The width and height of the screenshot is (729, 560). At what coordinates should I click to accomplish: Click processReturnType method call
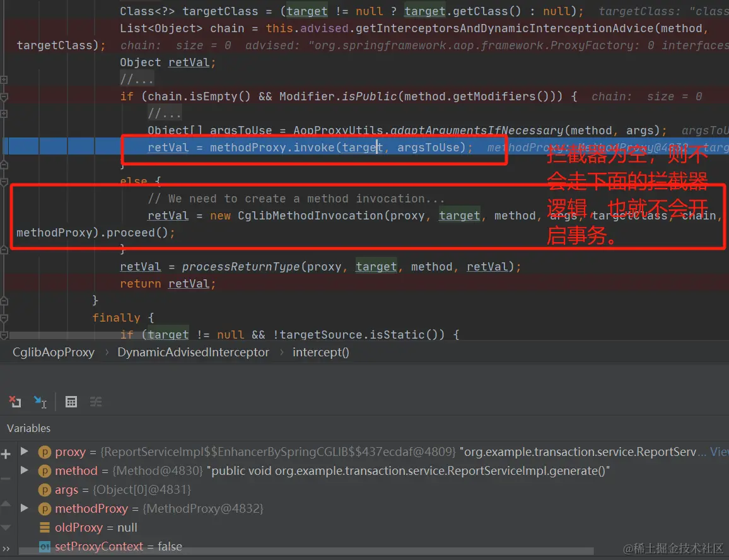240,267
